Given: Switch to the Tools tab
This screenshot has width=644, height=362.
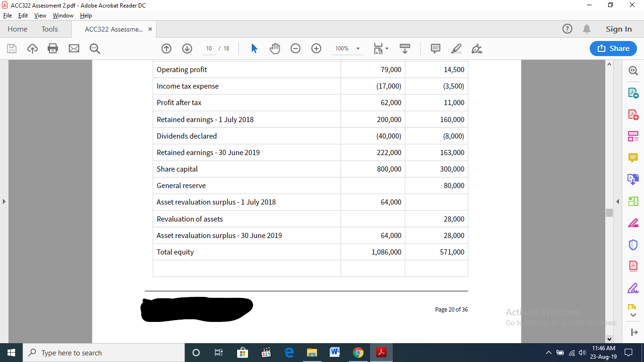Looking at the screenshot, I should click(x=50, y=29).
